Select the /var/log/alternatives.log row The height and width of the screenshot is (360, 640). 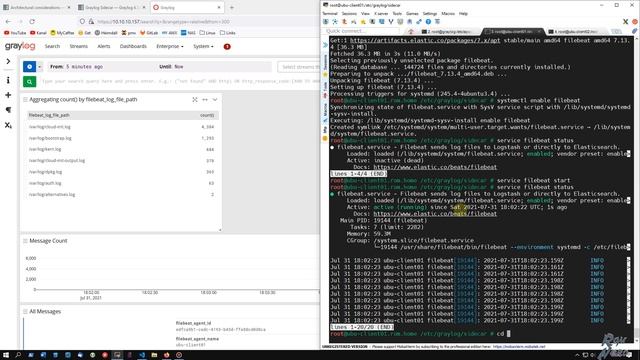(122, 195)
